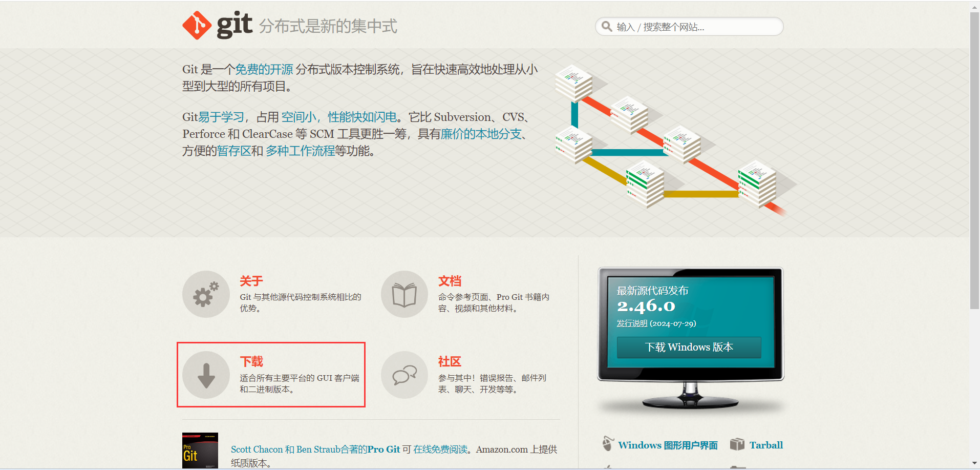Image resolution: width=980 pixels, height=470 pixels.
Task: Click the version number 2.46.0
Action: (x=646, y=306)
